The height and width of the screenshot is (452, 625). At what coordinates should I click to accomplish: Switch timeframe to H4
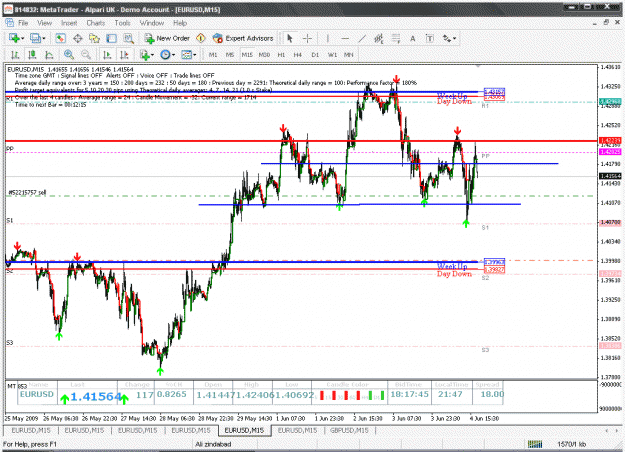[x=298, y=55]
